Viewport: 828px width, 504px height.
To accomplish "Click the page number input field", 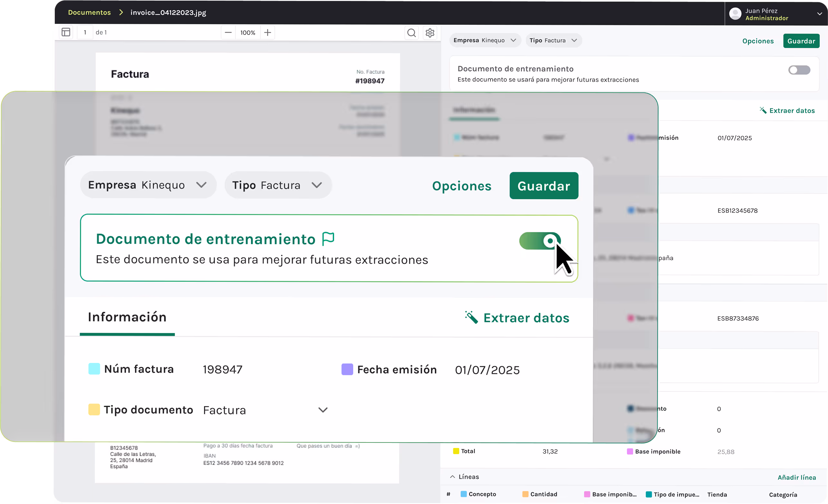I will (85, 33).
